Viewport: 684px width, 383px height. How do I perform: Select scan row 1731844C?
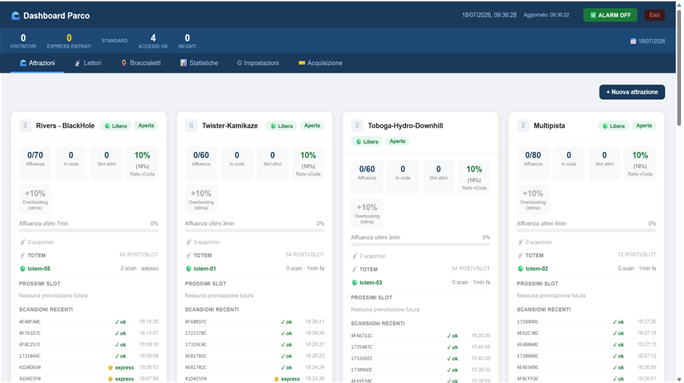click(89, 356)
